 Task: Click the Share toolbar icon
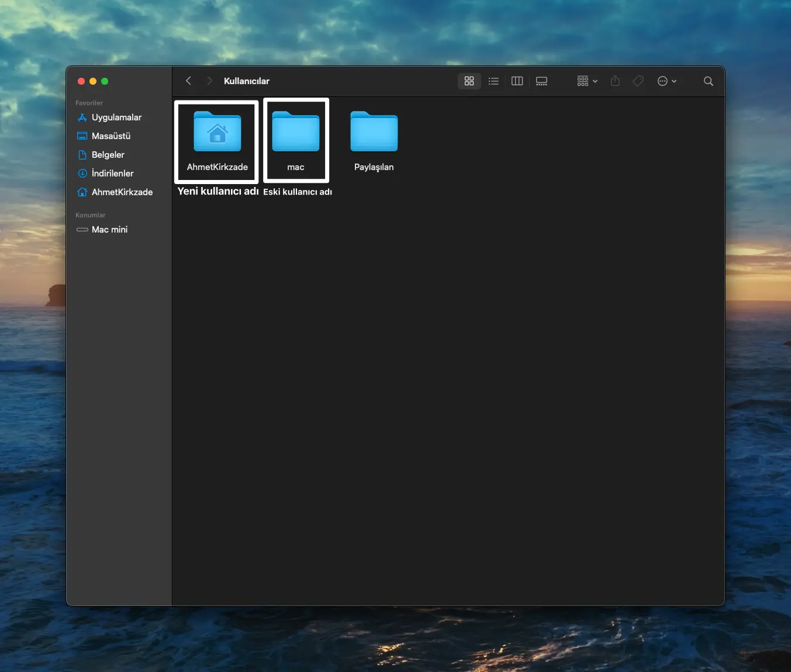(615, 81)
